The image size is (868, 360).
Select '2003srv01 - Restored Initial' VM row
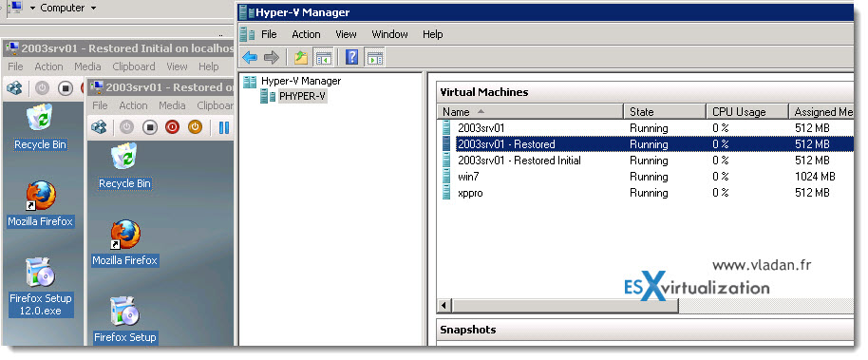click(x=646, y=161)
